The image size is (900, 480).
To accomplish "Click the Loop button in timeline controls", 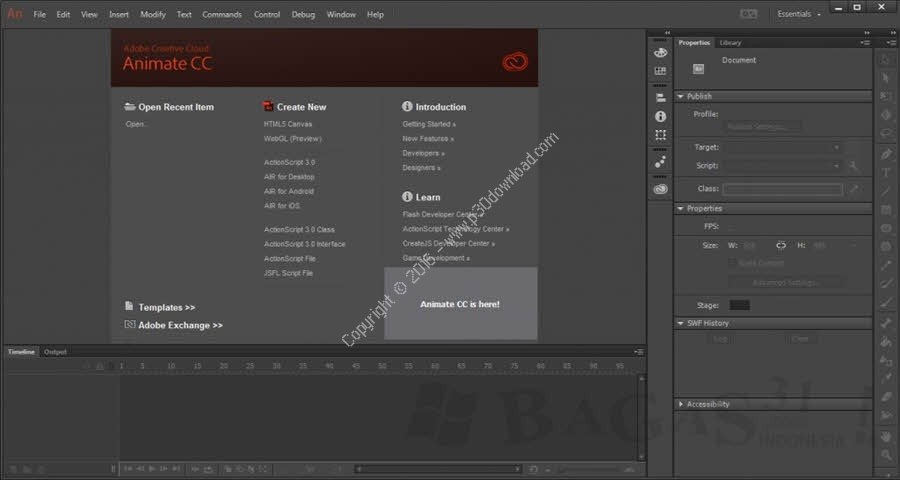I will tap(208, 469).
